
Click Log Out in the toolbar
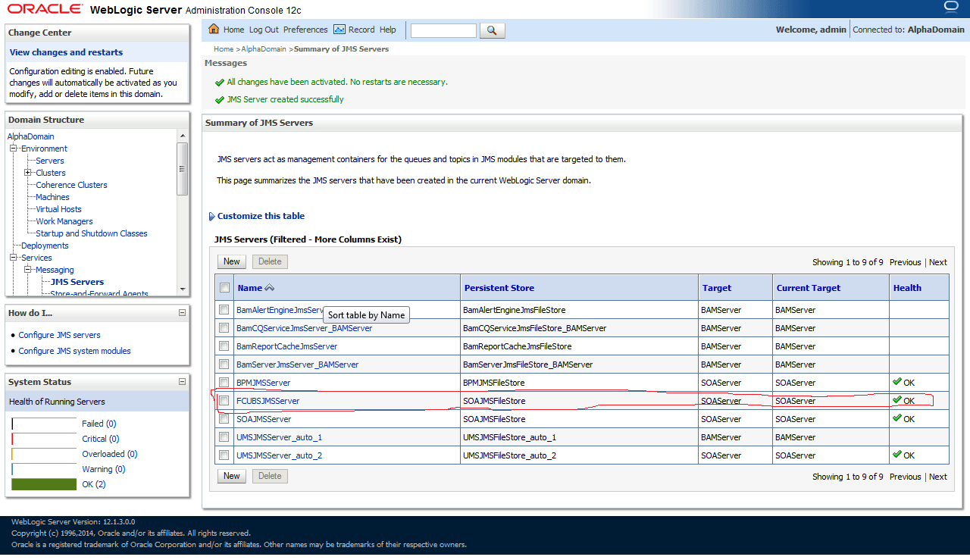click(264, 30)
